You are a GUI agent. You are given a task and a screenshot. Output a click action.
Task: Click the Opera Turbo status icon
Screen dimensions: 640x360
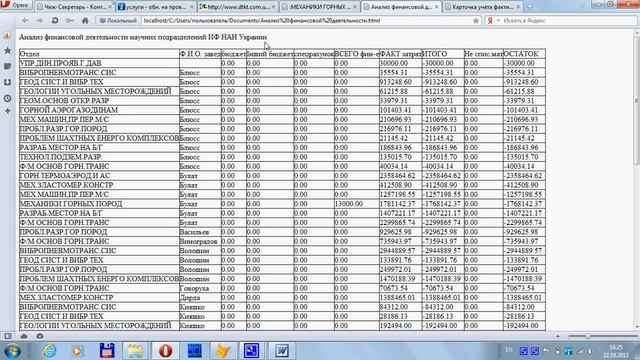(x=40, y=336)
